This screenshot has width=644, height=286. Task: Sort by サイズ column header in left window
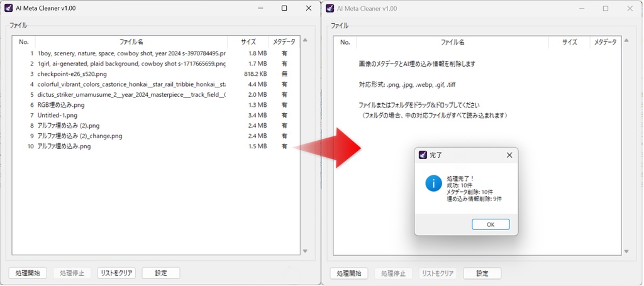(x=248, y=42)
